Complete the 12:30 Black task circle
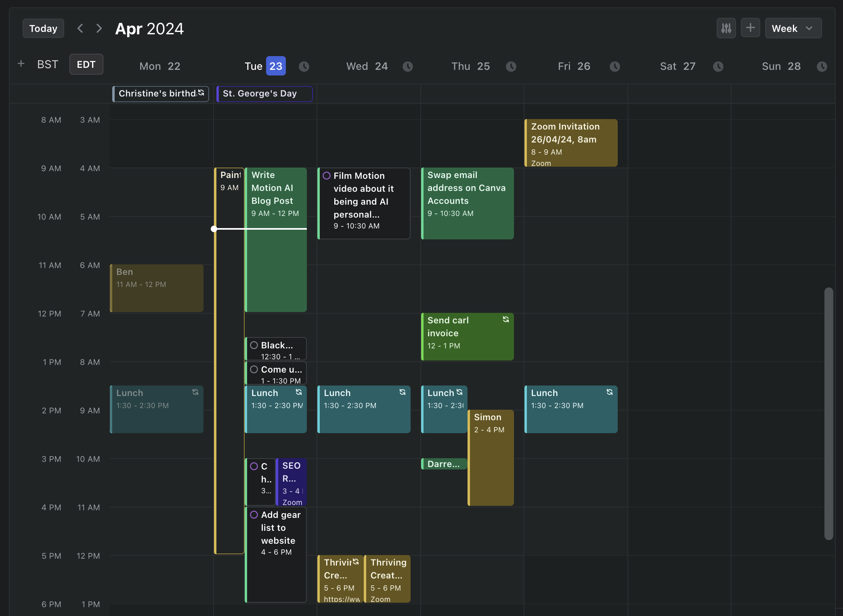Screen dimensions: 843x616 [x=254, y=345]
